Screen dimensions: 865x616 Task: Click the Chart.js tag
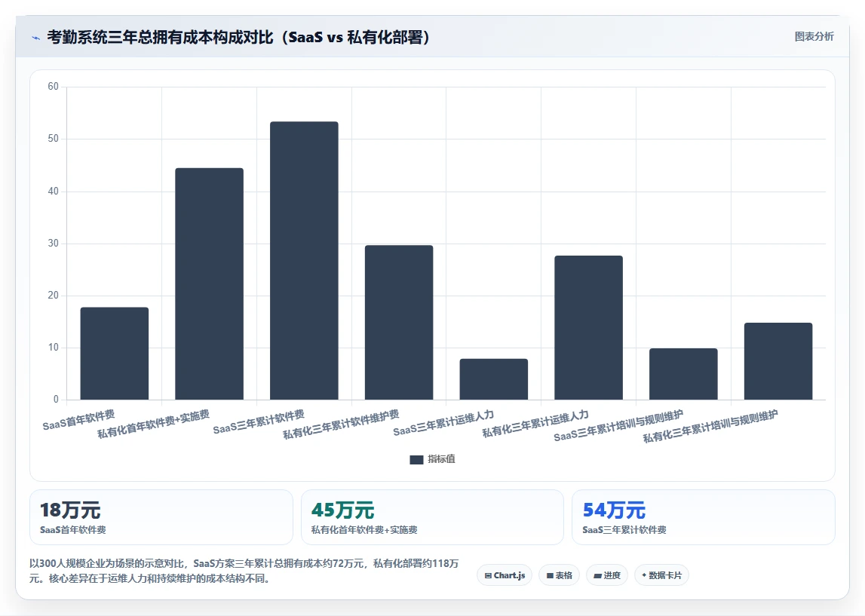coord(505,575)
